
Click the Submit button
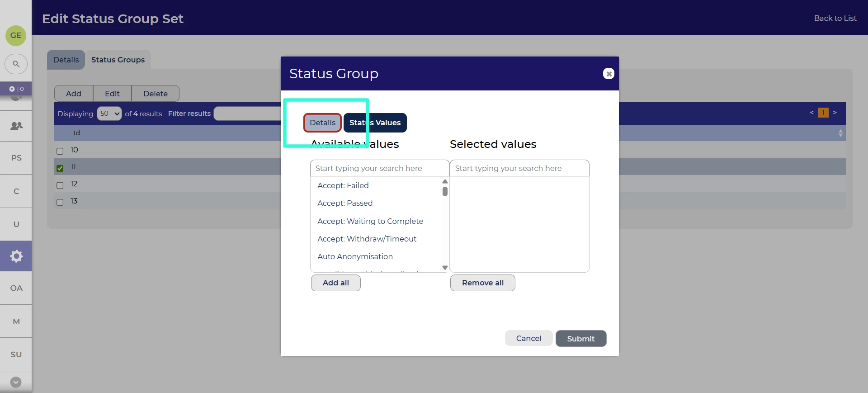pos(580,339)
